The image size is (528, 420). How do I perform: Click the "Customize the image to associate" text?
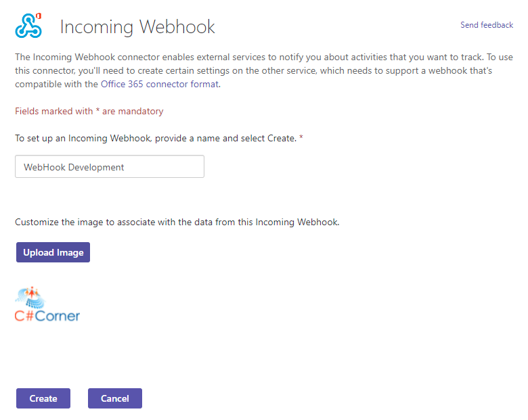click(x=177, y=222)
